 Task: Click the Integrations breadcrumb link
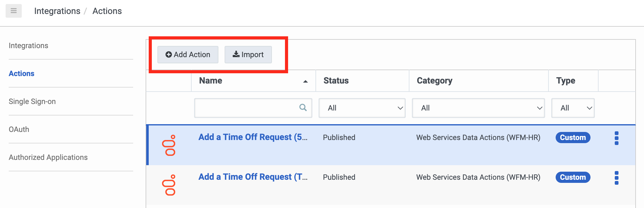[x=57, y=11]
